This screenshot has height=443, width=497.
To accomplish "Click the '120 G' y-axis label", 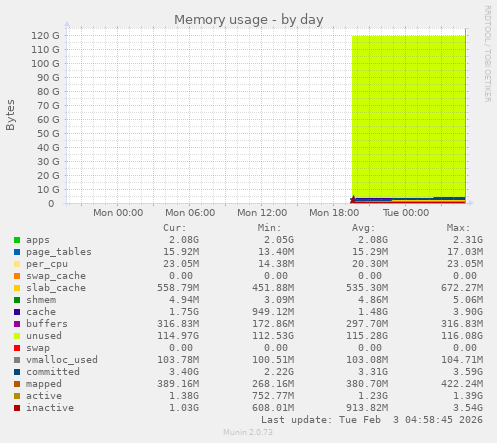I will (x=45, y=36).
